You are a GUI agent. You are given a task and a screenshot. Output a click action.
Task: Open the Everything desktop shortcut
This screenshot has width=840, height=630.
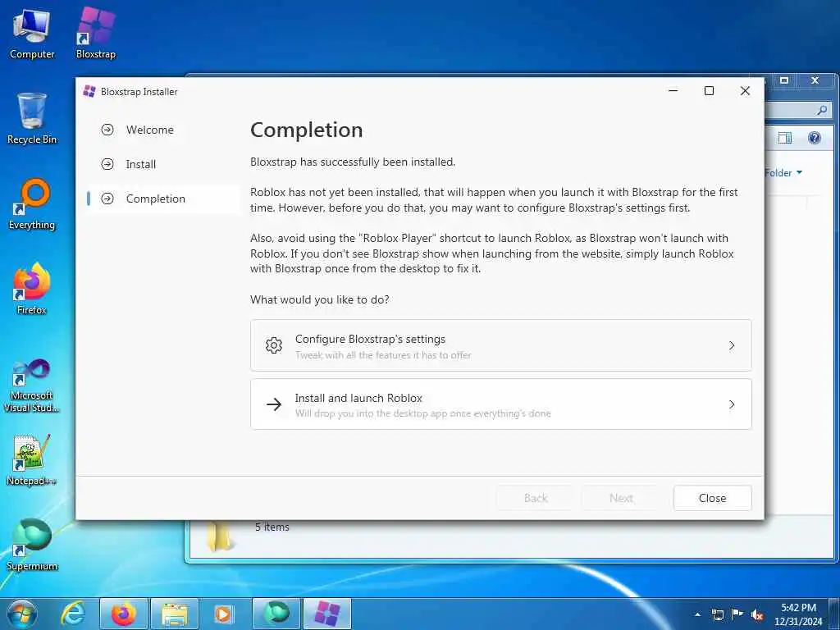32,204
